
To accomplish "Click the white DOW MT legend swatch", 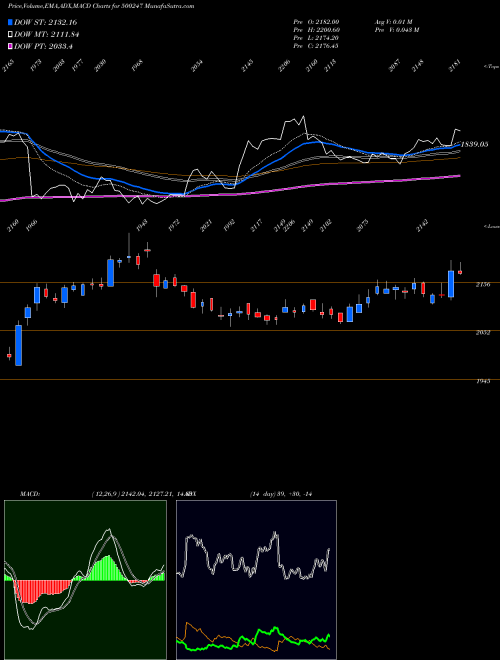I will [x=11, y=35].
